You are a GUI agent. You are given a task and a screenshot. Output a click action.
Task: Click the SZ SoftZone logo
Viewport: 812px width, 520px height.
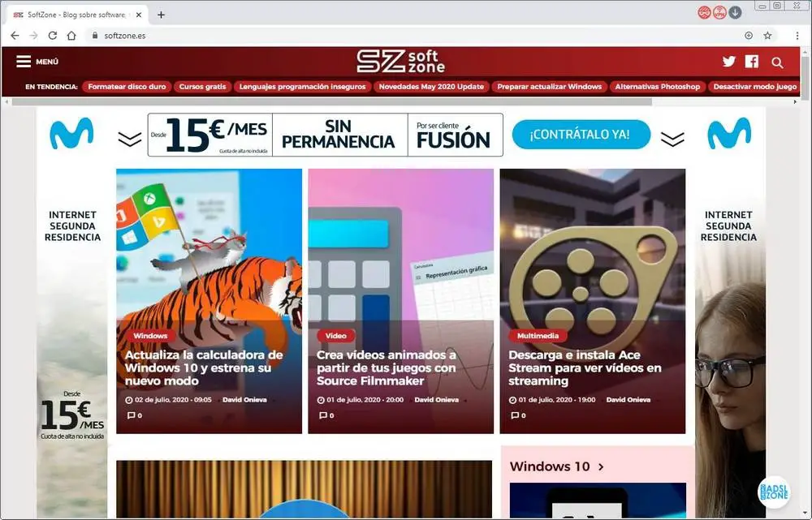[400, 62]
